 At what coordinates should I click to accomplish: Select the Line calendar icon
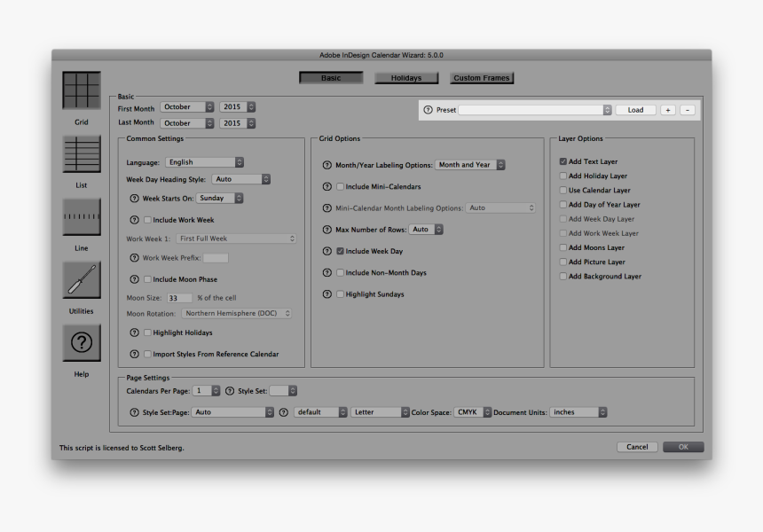point(82,217)
